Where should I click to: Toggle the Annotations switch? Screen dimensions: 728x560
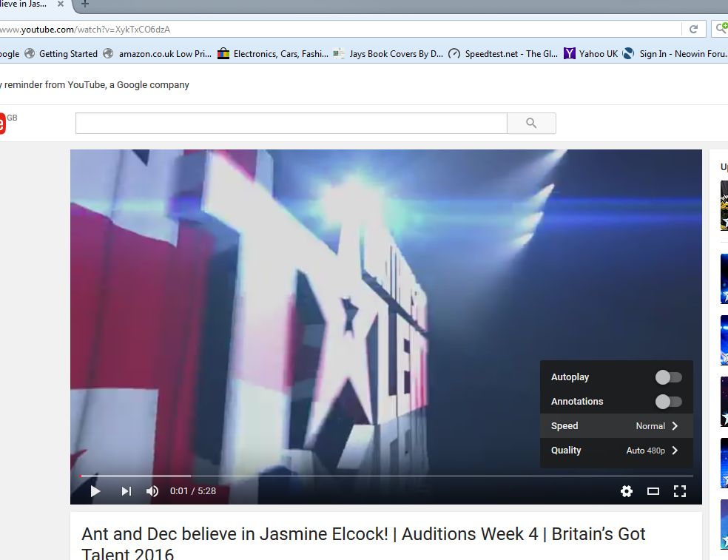pos(669,401)
